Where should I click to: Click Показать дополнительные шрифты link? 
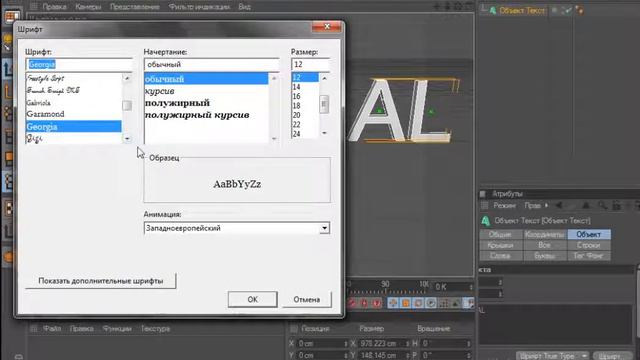pos(100,281)
